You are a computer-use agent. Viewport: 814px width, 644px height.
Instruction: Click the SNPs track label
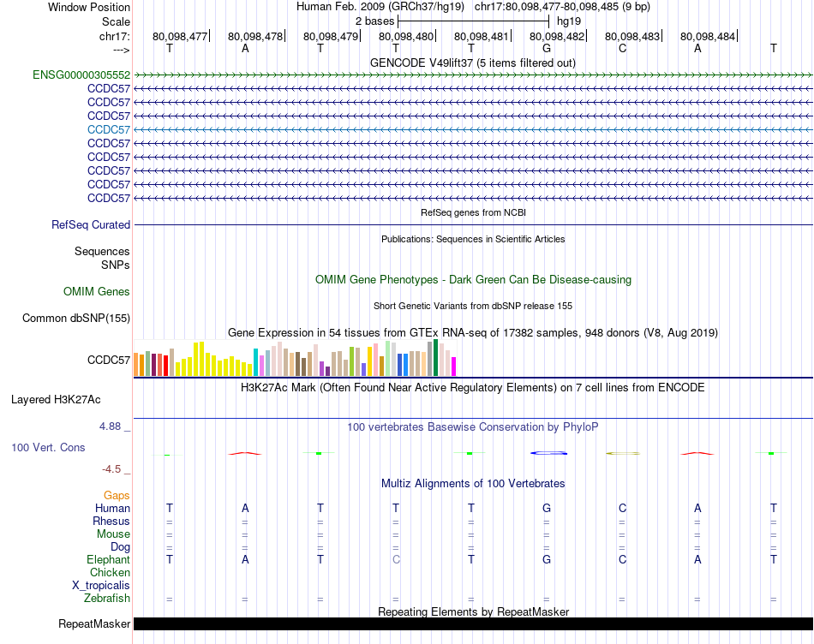[116, 265]
